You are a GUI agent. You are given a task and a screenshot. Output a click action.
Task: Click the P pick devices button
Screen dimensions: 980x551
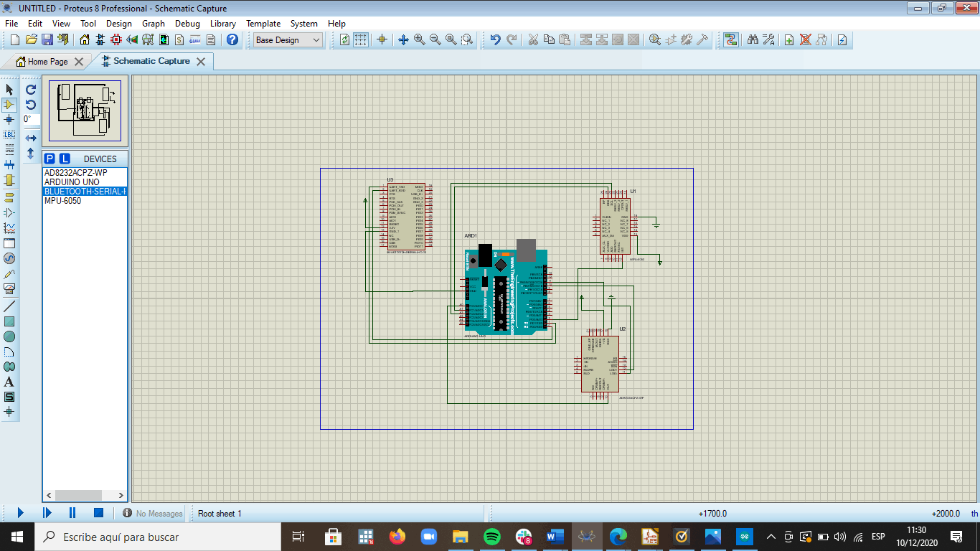50,159
